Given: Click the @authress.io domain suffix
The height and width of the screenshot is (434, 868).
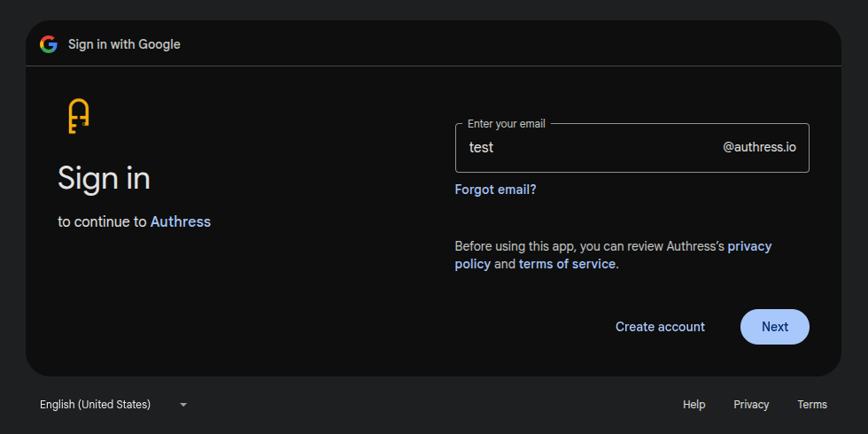Looking at the screenshot, I should (x=759, y=148).
